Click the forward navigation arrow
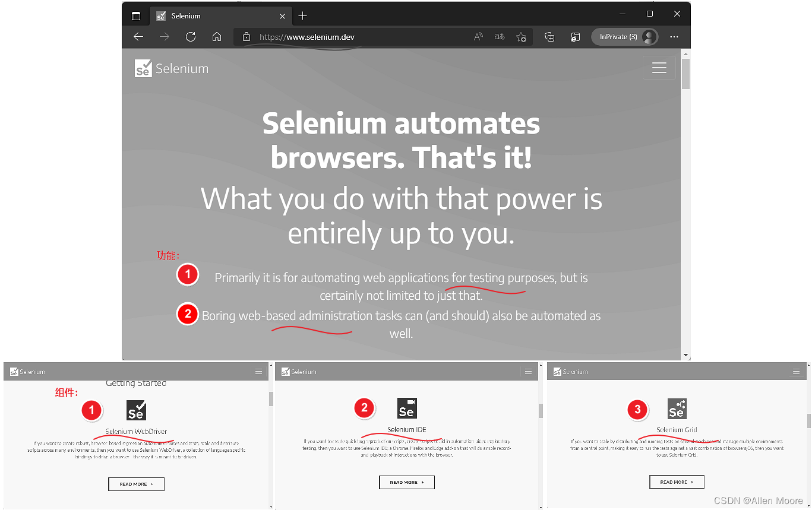Image resolution: width=812 pixels, height=510 pixels. click(x=165, y=37)
